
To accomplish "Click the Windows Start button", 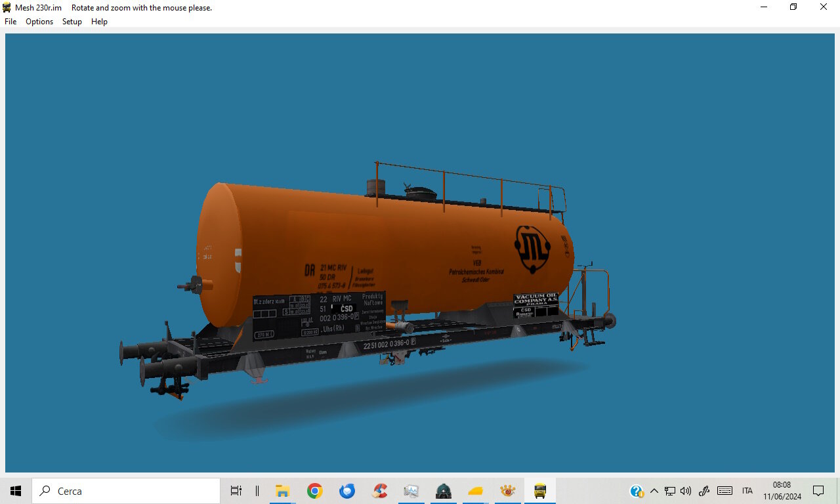I will 16,491.
